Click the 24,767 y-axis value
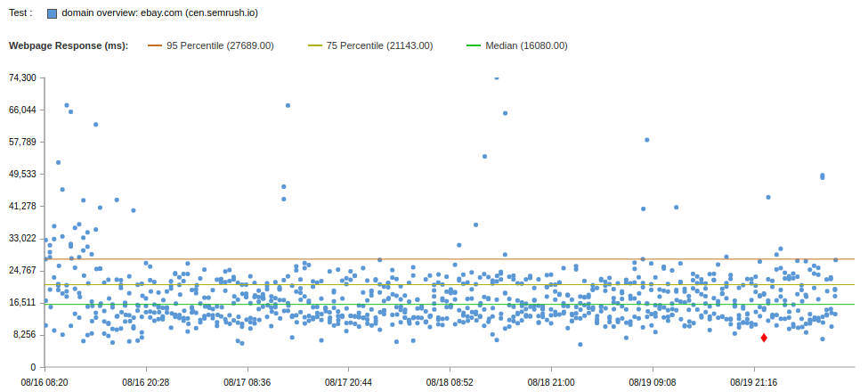868x392 pixels. coord(22,271)
